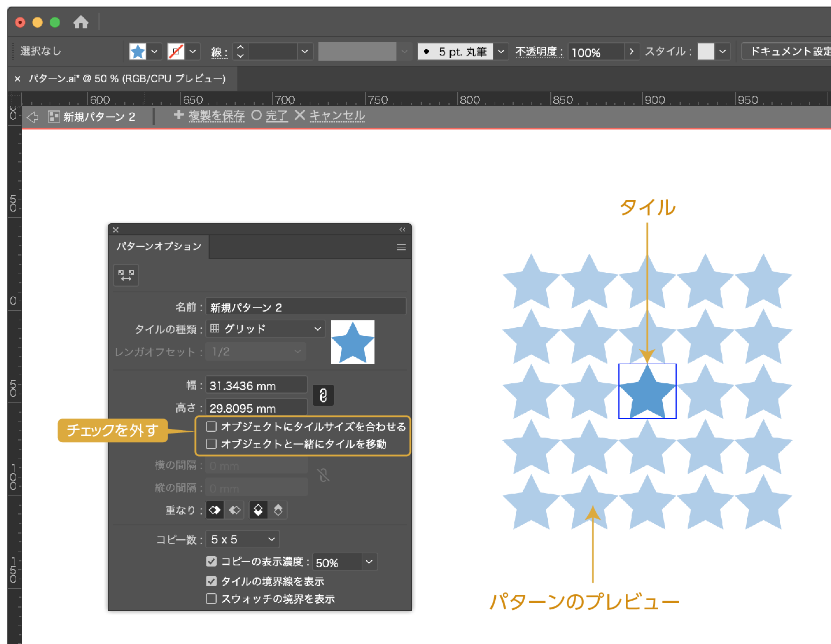Click the 幅 width field 31.3436 mm
This screenshot has height=644, width=831.
pyautogui.click(x=257, y=385)
